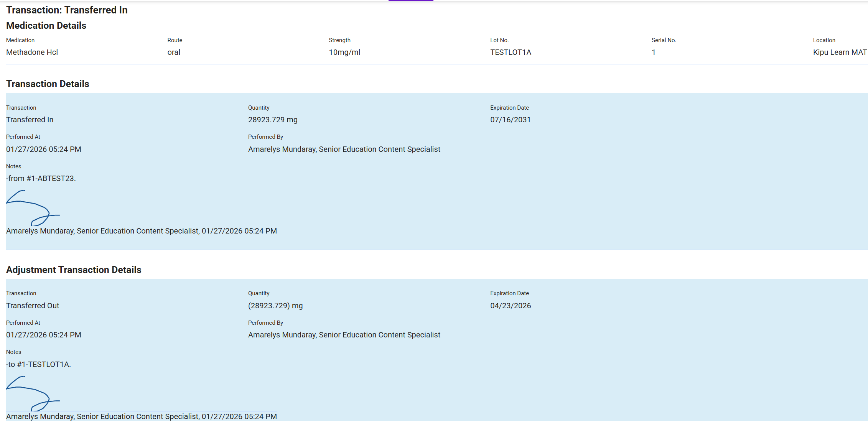
Task: Click the 'Transaction Details' section heading
Action: (48, 84)
